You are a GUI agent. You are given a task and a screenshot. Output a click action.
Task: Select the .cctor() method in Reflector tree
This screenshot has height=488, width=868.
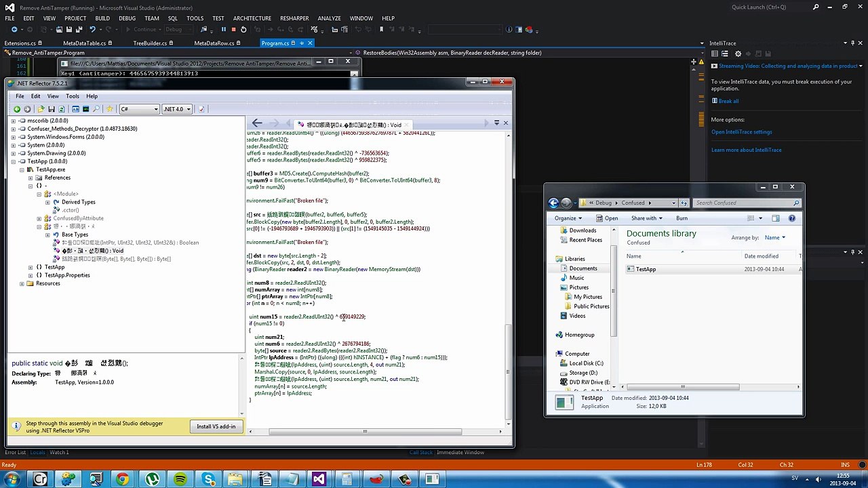point(71,210)
